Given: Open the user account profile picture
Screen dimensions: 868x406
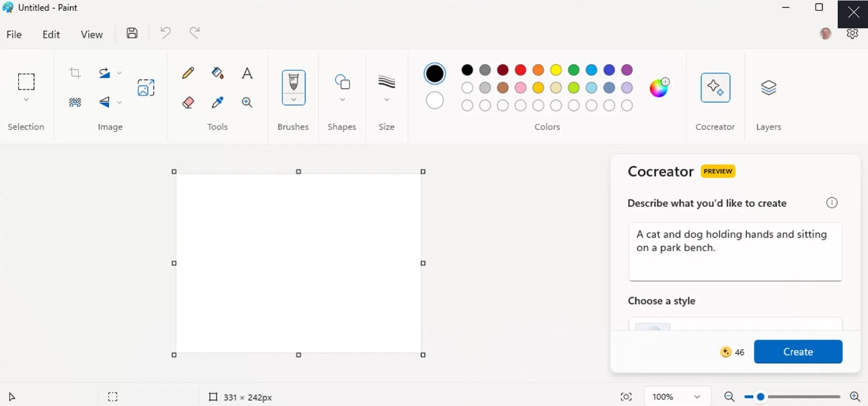Looking at the screenshot, I should click(x=826, y=34).
